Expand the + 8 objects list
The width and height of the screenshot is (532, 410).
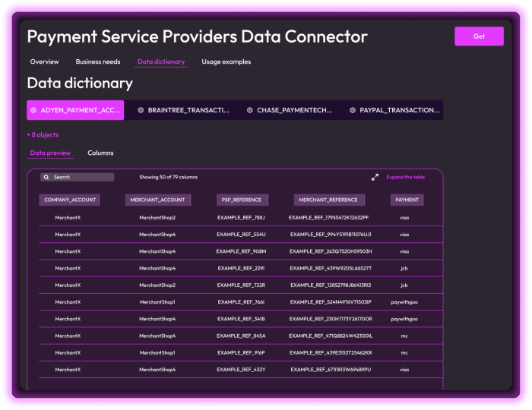(43, 134)
